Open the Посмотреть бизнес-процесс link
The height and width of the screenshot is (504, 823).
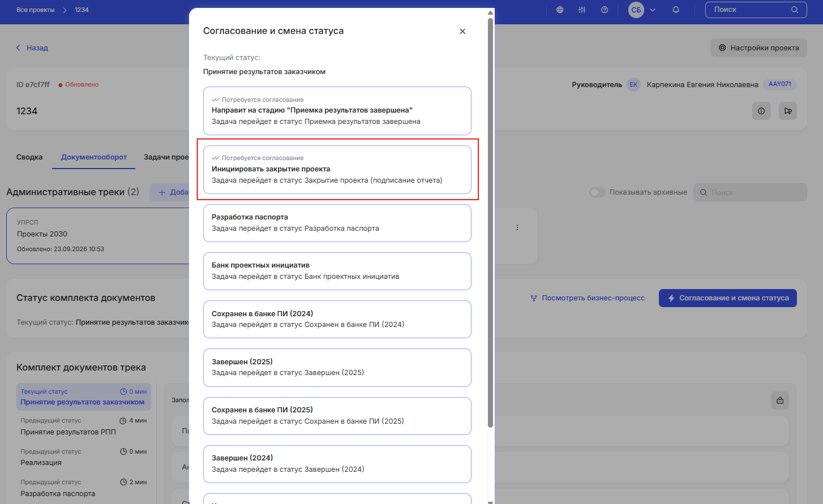pyautogui.click(x=588, y=298)
